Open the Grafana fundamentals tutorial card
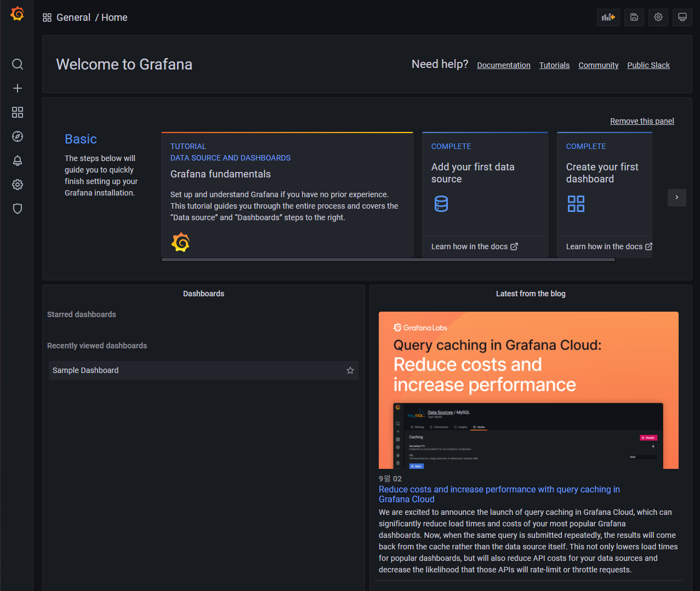The width and height of the screenshot is (700, 591). tap(287, 194)
